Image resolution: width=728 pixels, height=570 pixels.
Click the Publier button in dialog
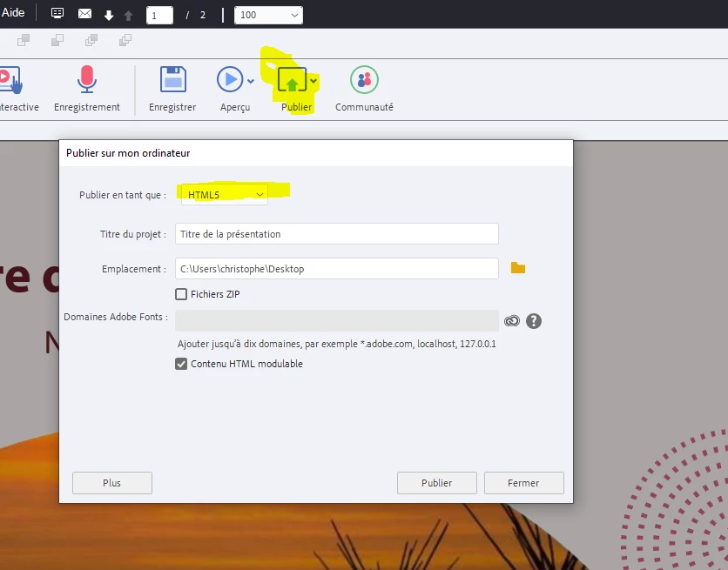coord(436,483)
